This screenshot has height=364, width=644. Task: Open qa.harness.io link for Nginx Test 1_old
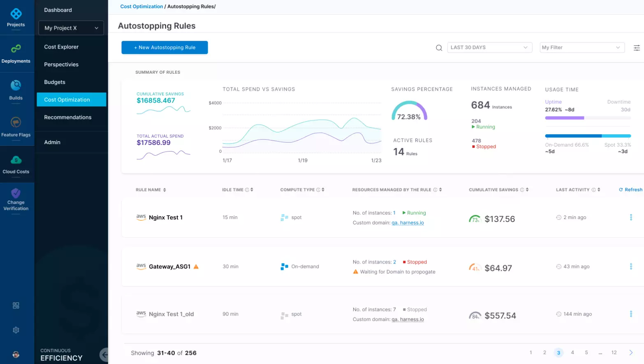click(x=408, y=320)
